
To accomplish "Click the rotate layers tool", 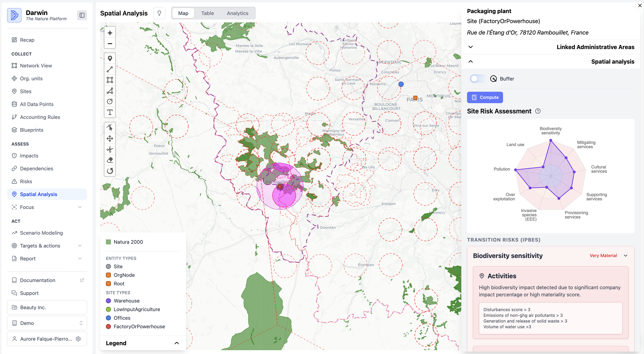I will click(x=110, y=171).
